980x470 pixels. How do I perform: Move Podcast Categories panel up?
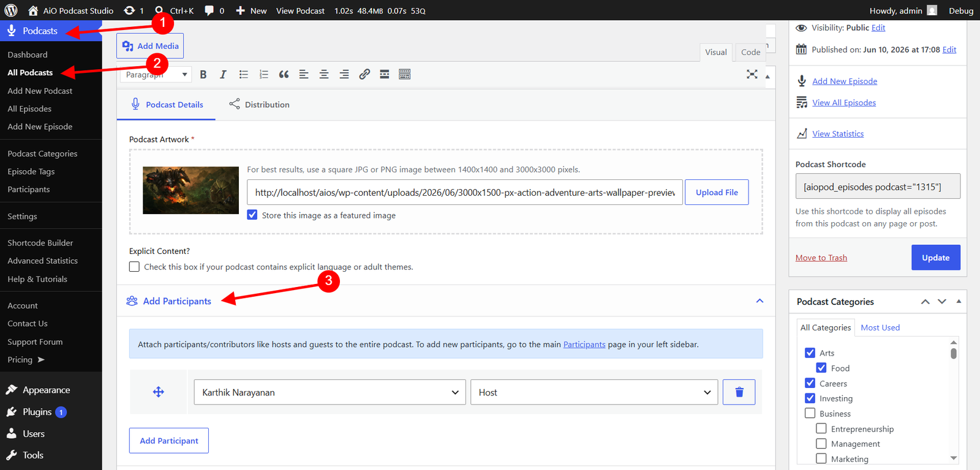click(x=925, y=302)
